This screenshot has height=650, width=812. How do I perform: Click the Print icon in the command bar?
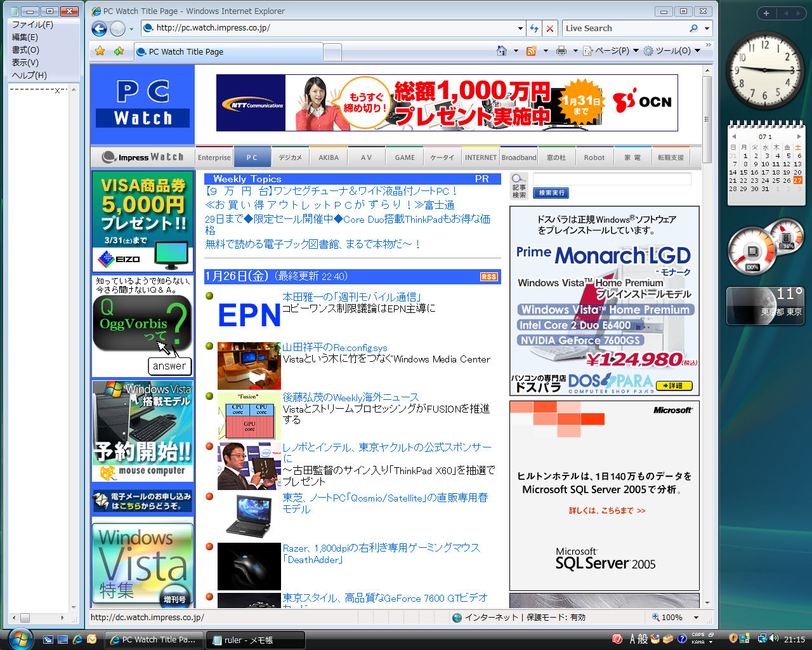(x=561, y=50)
